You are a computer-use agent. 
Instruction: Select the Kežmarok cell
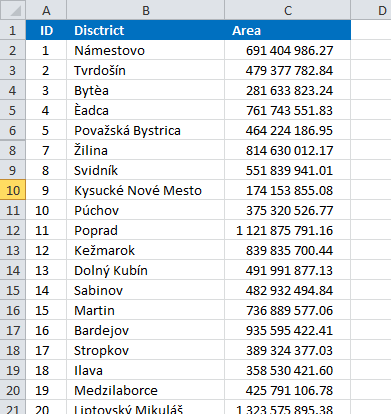coord(146,250)
